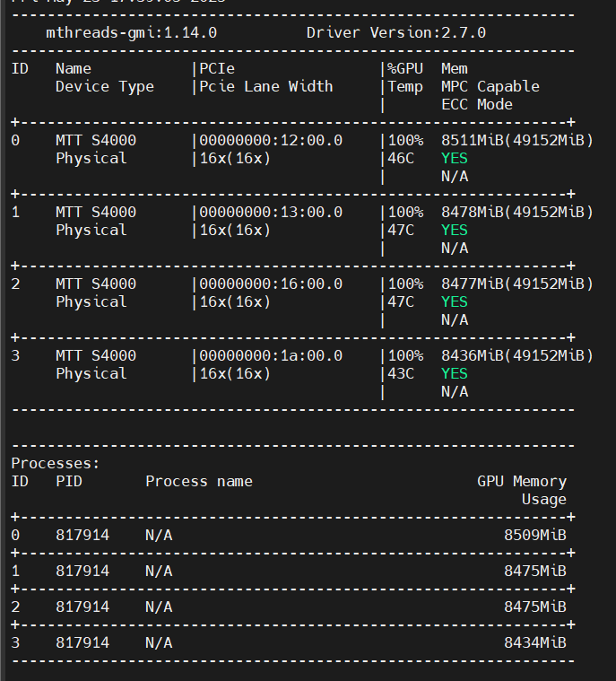616x681 pixels.
Task: Click the '%GPU' column header
Action: click(x=405, y=68)
